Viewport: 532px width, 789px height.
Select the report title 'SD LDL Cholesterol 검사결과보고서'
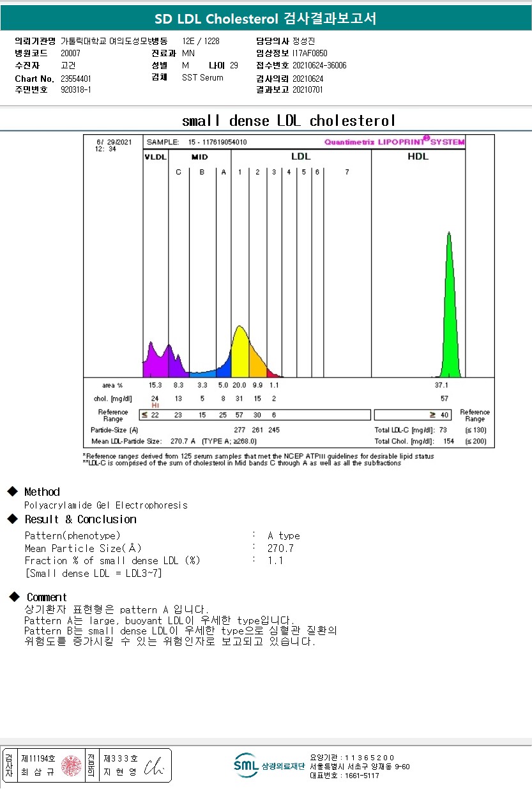(266, 19)
